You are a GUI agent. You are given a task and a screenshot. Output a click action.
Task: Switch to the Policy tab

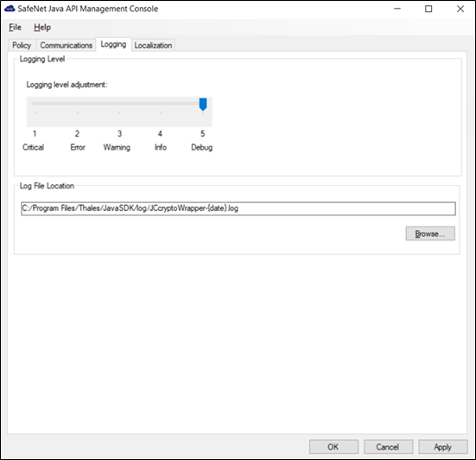22,45
